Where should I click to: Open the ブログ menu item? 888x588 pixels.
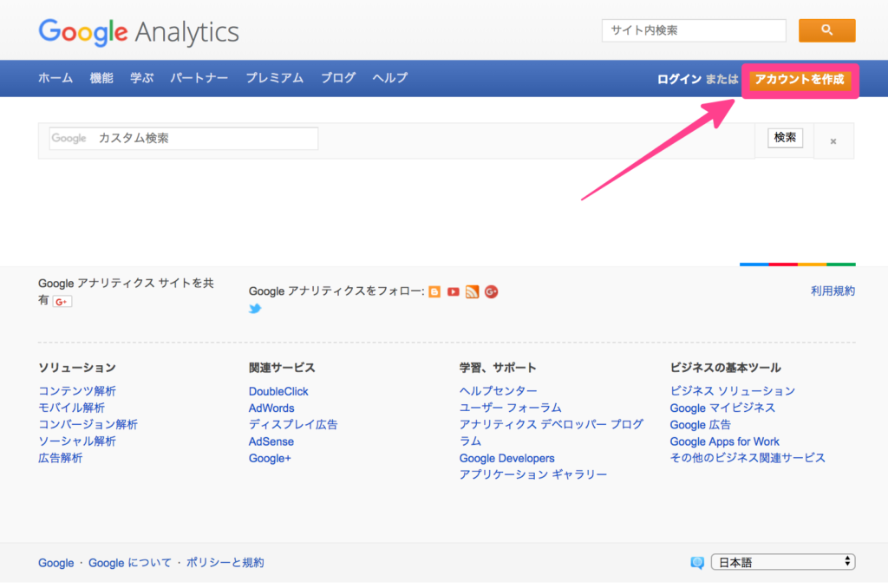pos(338,78)
